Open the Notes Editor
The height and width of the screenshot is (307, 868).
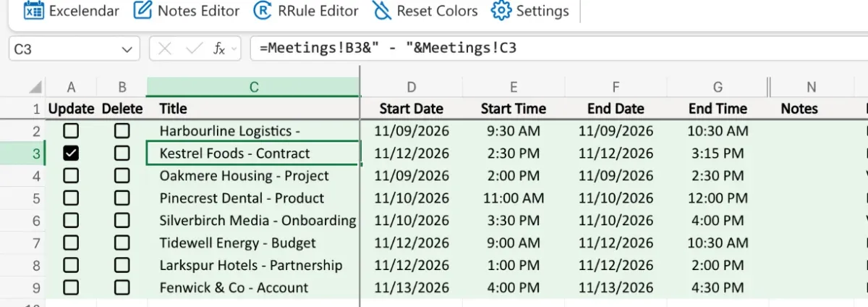(x=187, y=11)
